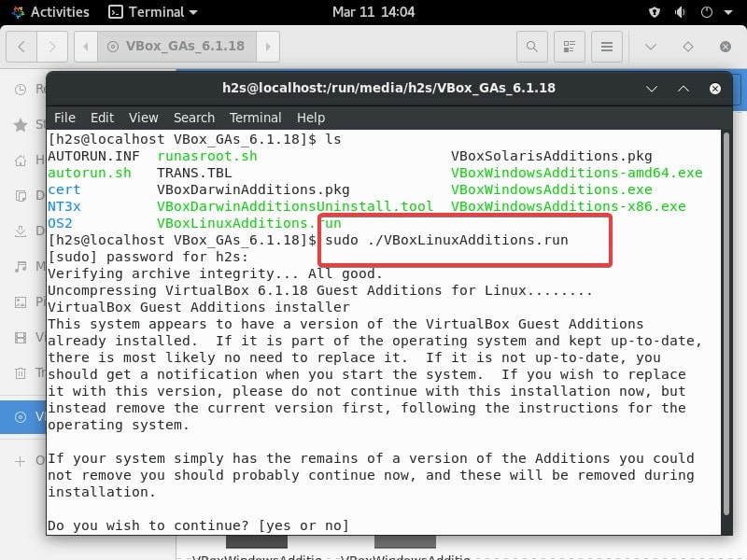This screenshot has width=747, height=560.
Task: Close the file manager window
Action: coord(726,47)
